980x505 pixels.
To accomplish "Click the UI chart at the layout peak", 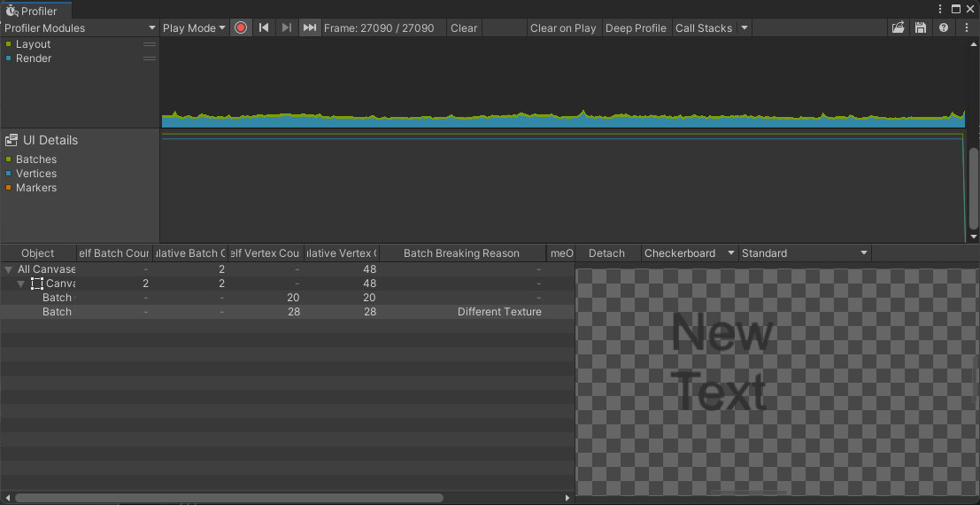I will 583,113.
